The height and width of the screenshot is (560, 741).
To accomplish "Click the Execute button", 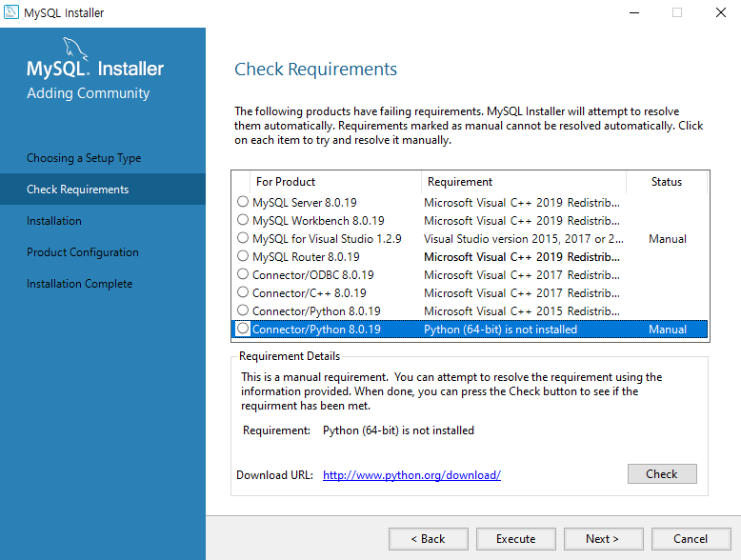I will tap(515, 539).
